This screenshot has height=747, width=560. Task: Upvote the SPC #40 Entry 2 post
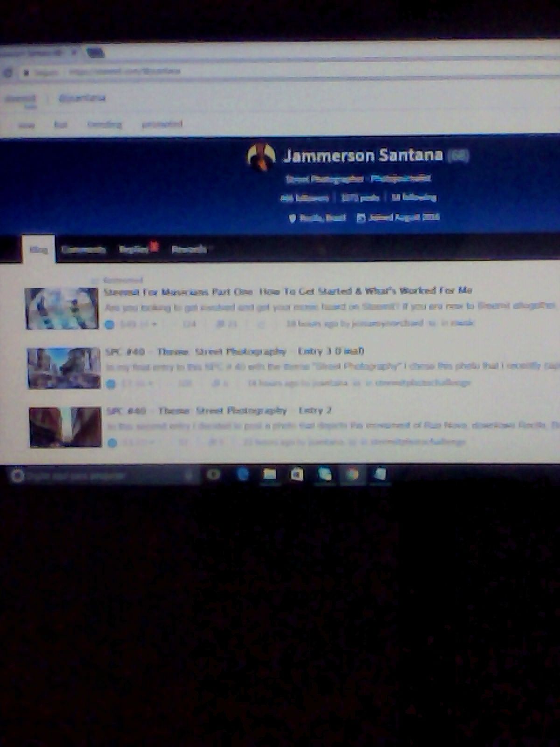pyautogui.click(x=112, y=443)
